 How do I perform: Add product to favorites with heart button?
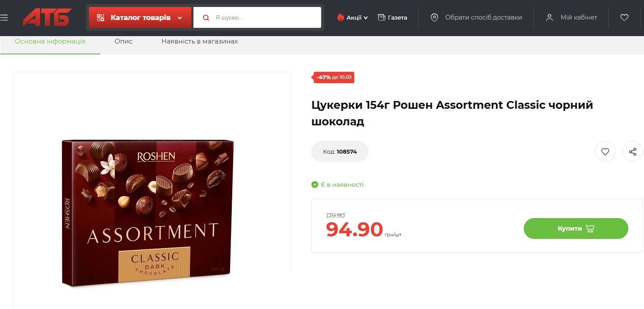pyautogui.click(x=605, y=152)
